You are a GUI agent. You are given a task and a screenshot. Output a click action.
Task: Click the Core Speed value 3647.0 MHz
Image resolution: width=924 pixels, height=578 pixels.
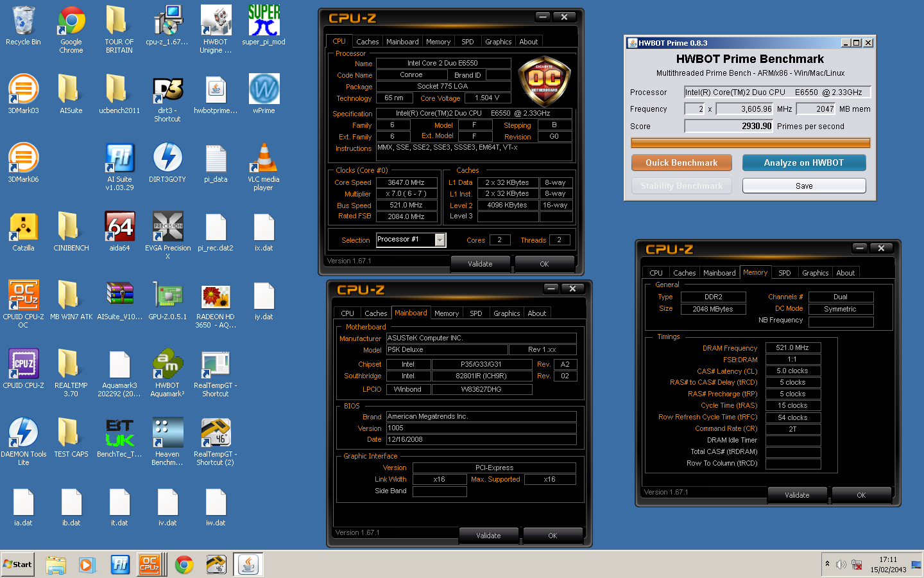(x=406, y=182)
